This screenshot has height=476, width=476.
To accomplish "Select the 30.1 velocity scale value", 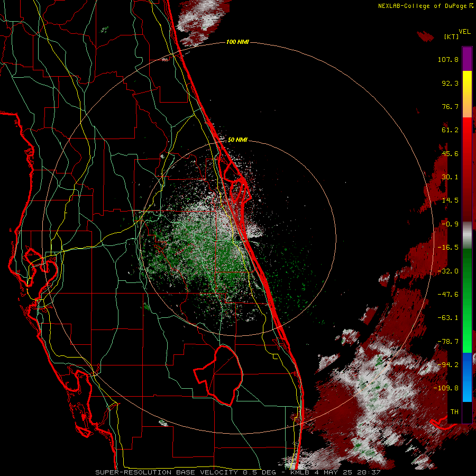I will coord(450,177).
